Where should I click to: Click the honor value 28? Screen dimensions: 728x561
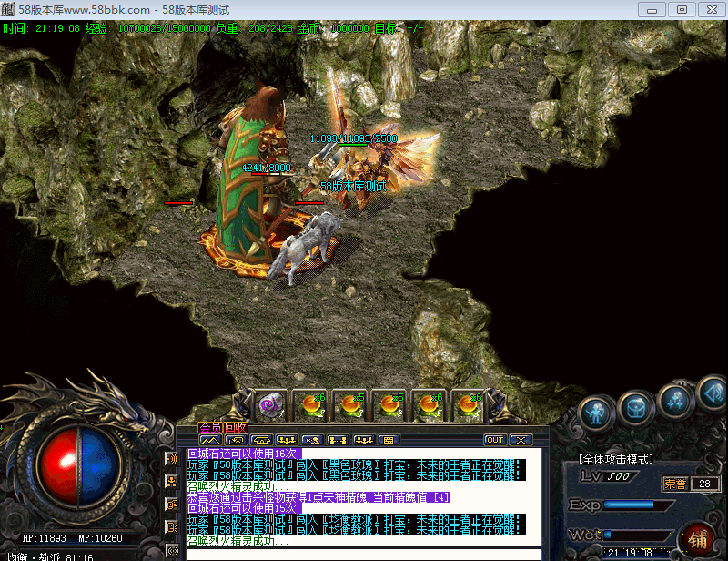(704, 484)
